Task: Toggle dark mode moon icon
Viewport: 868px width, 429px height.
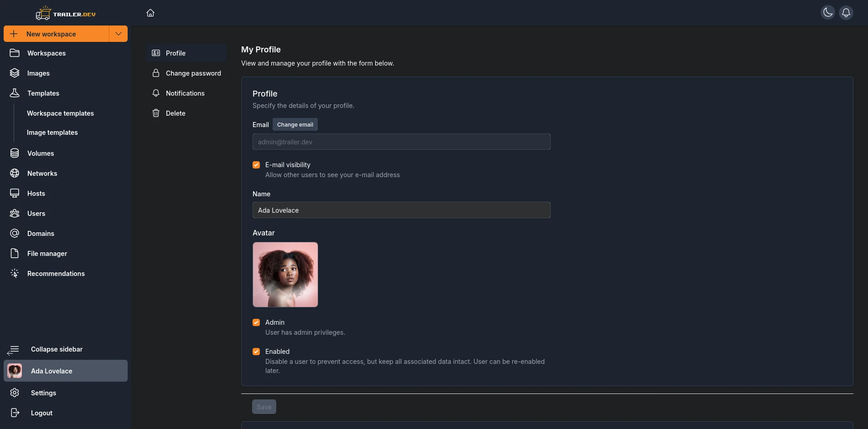Action: 828,13
